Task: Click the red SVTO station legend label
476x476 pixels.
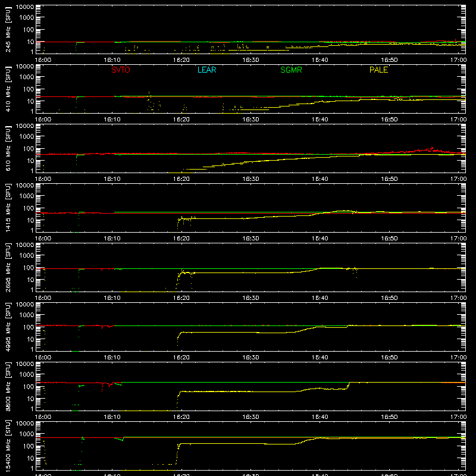Action: 121,70
